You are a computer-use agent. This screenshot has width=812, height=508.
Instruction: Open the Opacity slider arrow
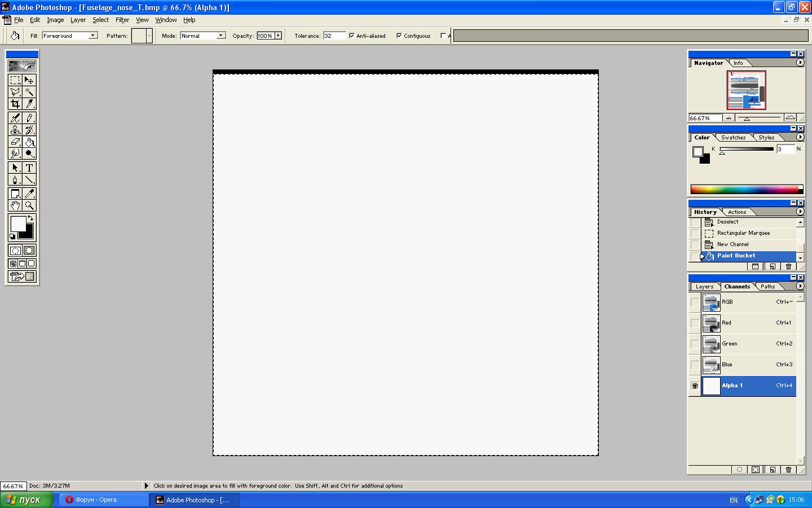coord(278,36)
